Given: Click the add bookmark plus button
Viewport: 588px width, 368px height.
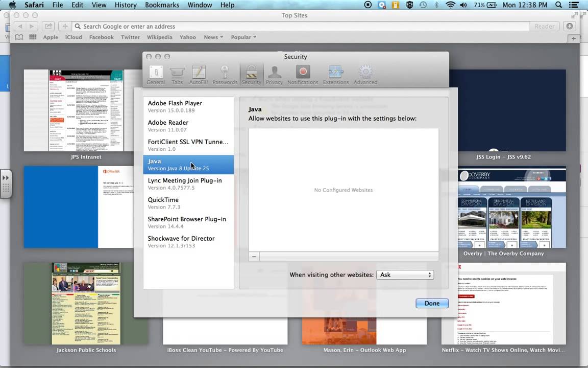Looking at the screenshot, I should [x=65, y=26].
